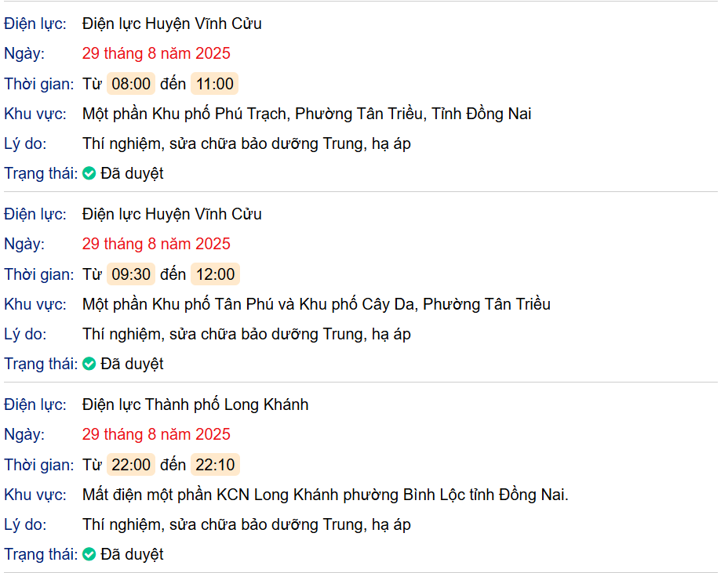Select the 22:00 start time badge
Viewport: 728px width, 573px height.
[131, 465]
